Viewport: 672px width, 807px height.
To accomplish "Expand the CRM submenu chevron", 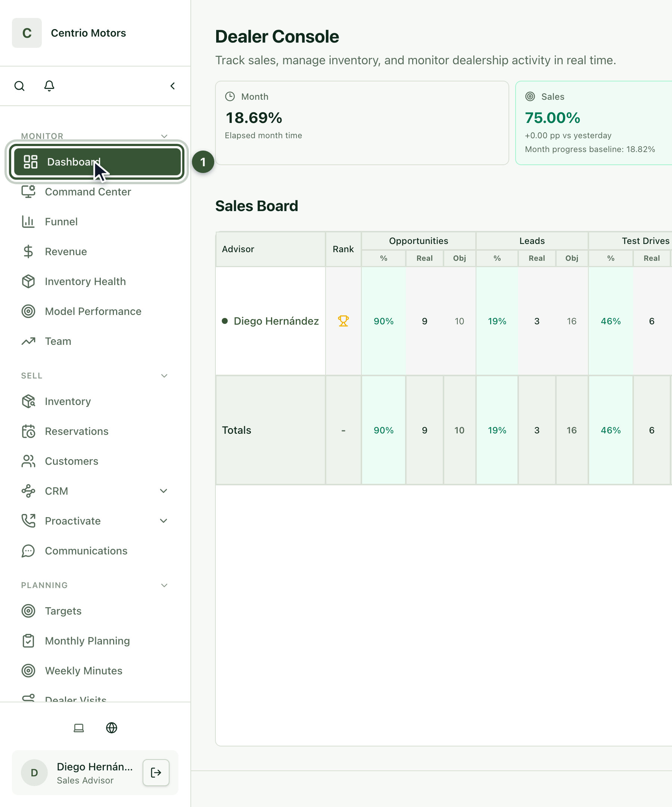I will coord(164,491).
